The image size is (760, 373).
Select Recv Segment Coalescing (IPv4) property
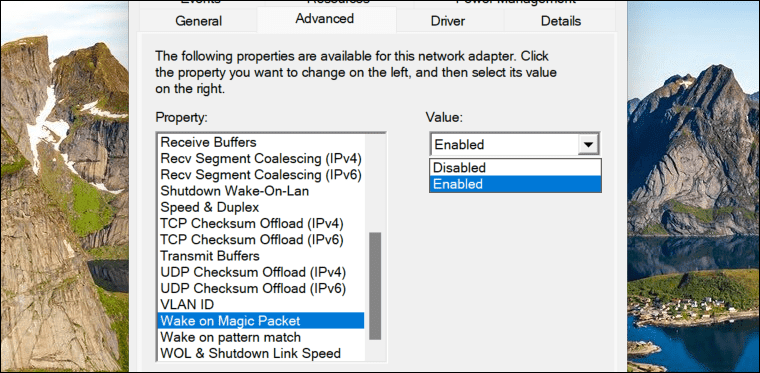[x=261, y=158]
